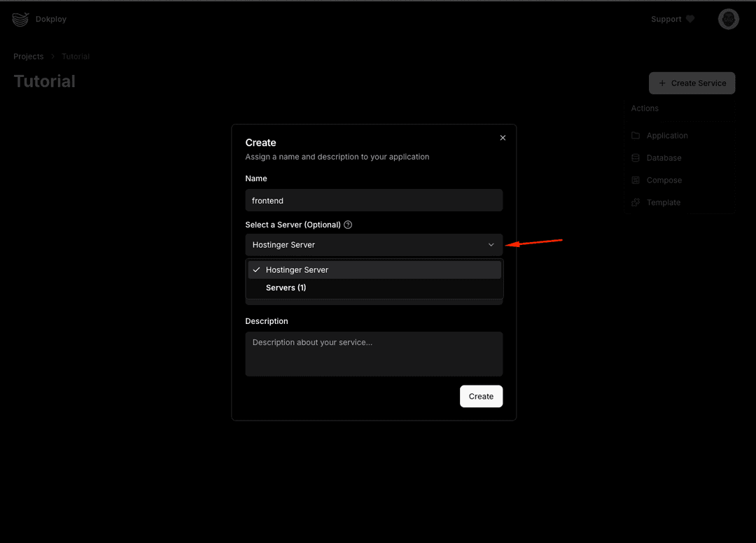Click the Name field containing frontend

pyautogui.click(x=374, y=200)
